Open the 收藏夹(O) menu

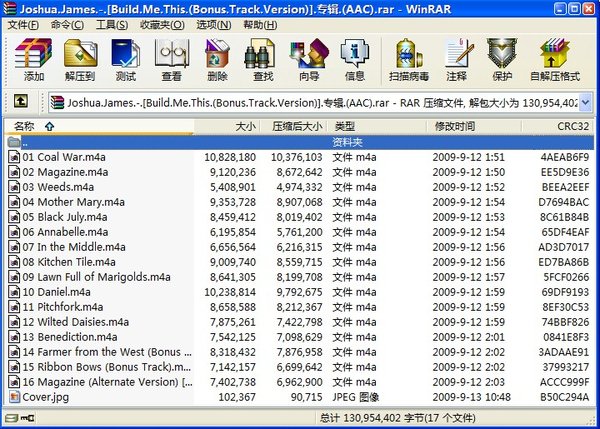coord(162,25)
